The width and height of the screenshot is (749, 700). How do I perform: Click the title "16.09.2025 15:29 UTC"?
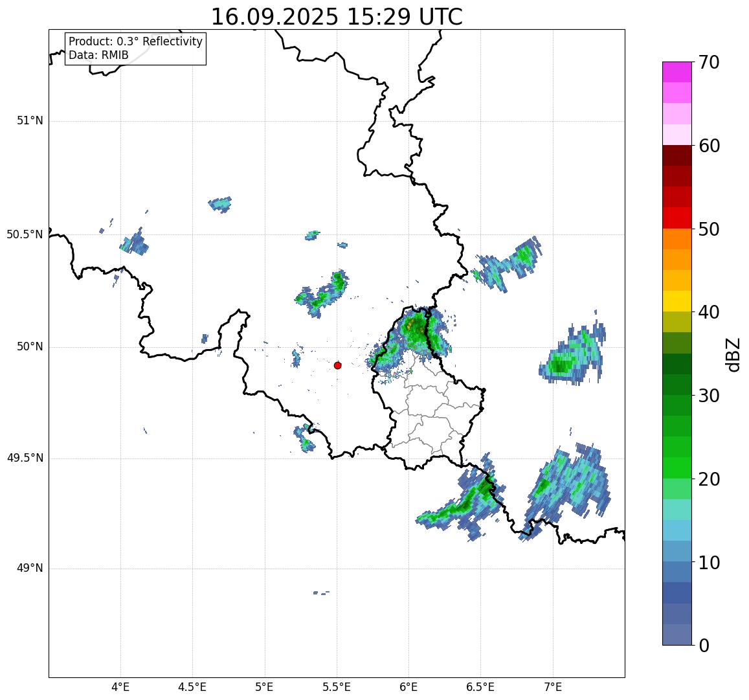[337, 17]
